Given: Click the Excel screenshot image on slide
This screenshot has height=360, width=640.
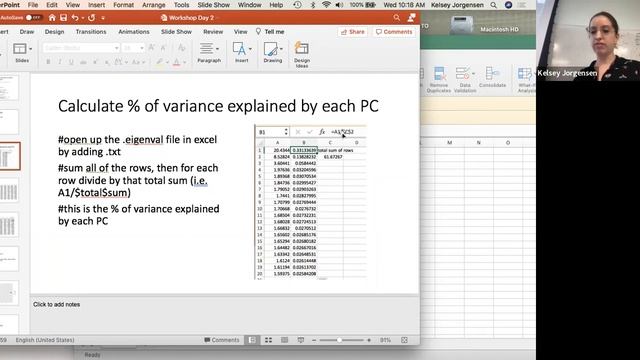Looking at the screenshot, I should coord(310,202).
